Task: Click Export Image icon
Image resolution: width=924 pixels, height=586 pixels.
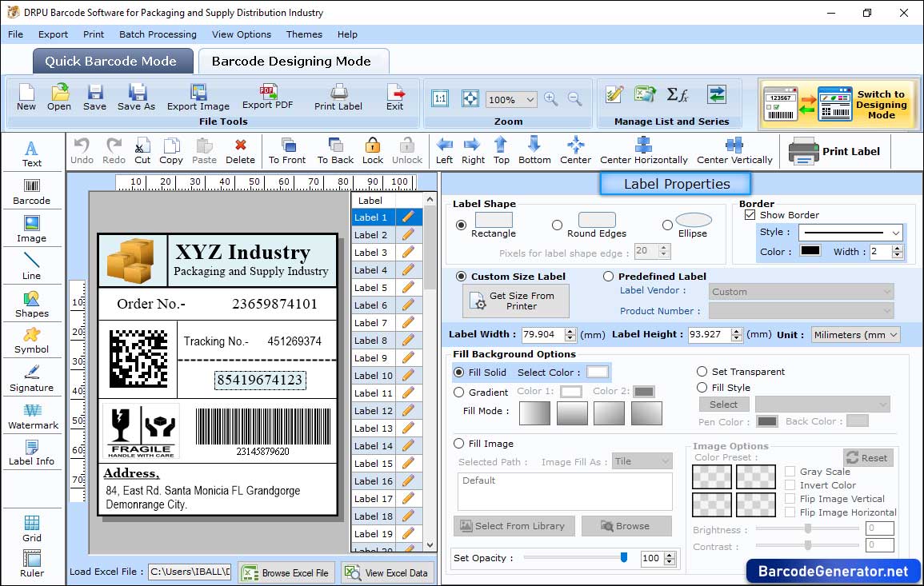Action: click(198, 98)
